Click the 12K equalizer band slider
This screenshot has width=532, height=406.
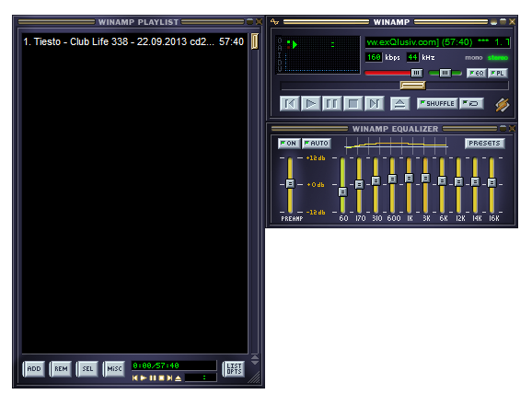[x=458, y=182]
